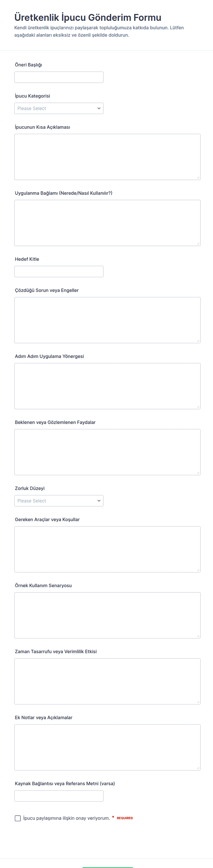213x868 pixels.
Task: Open the İpucu Kategorisi dropdown
Action: tap(59, 109)
